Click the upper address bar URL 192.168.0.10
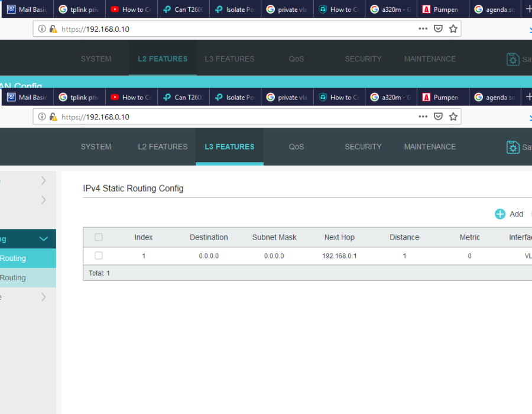The image size is (532, 414). coord(95,29)
